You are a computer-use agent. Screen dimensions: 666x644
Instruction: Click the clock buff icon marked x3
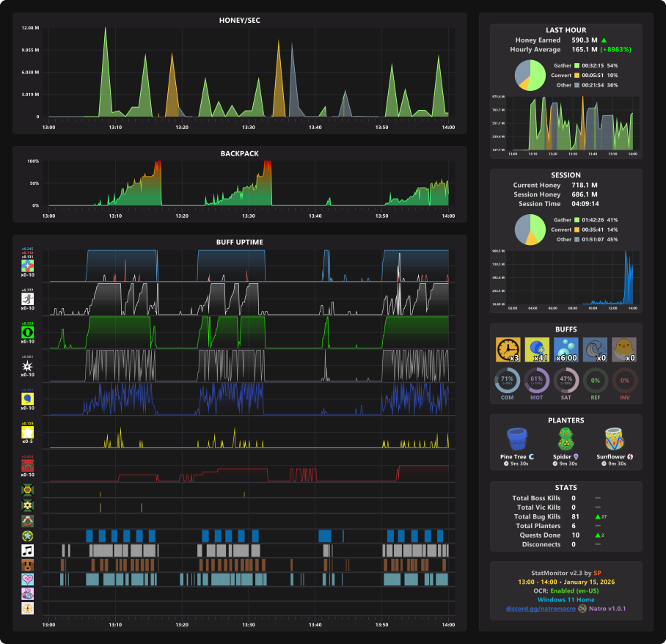point(508,350)
